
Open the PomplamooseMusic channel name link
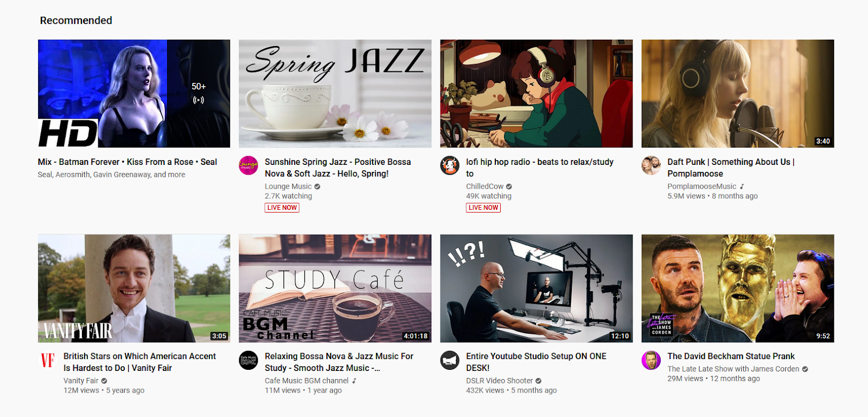702,186
